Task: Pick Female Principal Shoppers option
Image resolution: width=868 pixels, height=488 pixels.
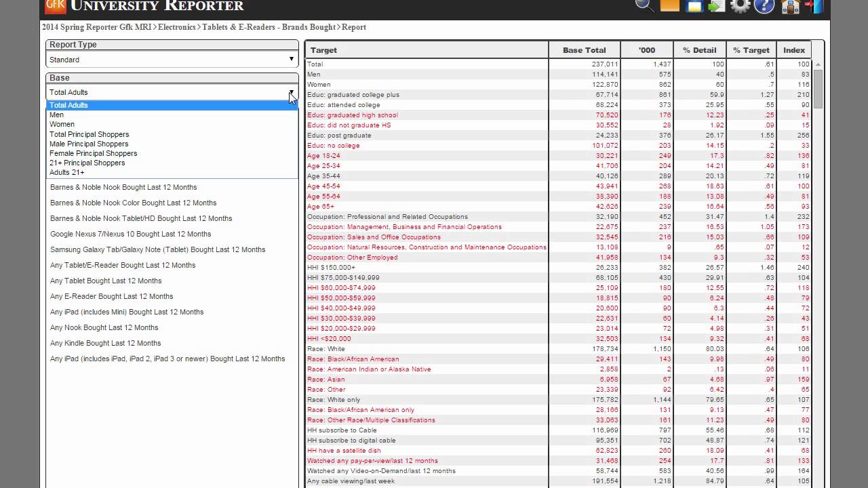Action: [x=172, y=153]
